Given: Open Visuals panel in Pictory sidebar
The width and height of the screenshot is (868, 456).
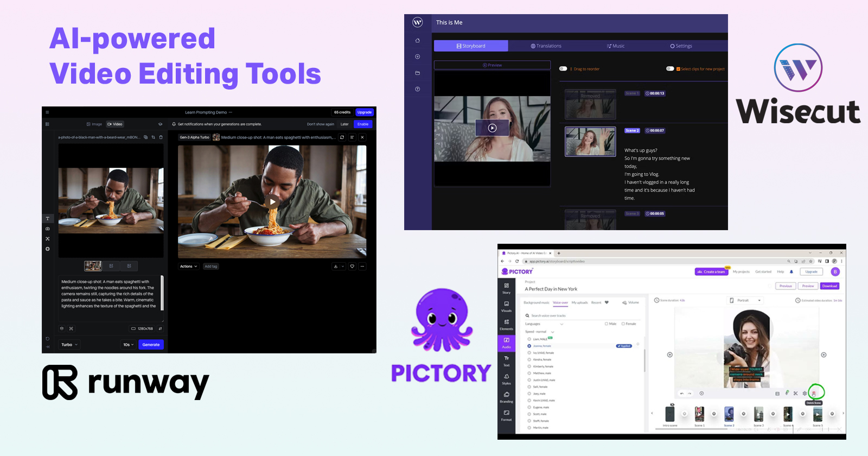Looking at the screenshot, I should (x=506, y=307).
